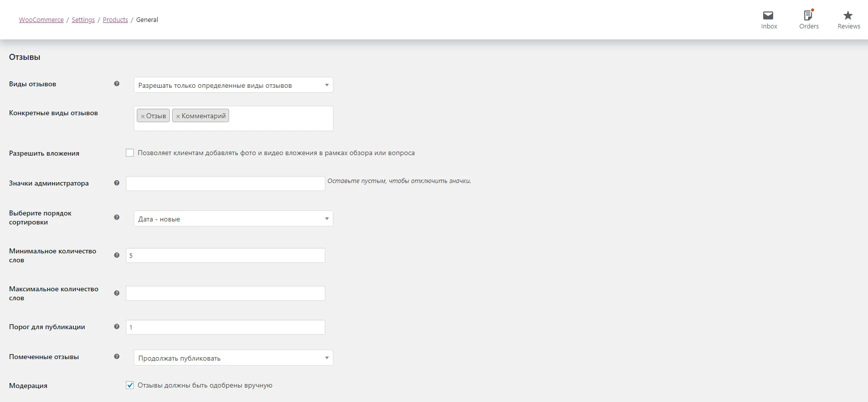868x402 pixels.
Task: Show help tip for Выберите порядок сортировки
Action: click(x=117, y=217)
